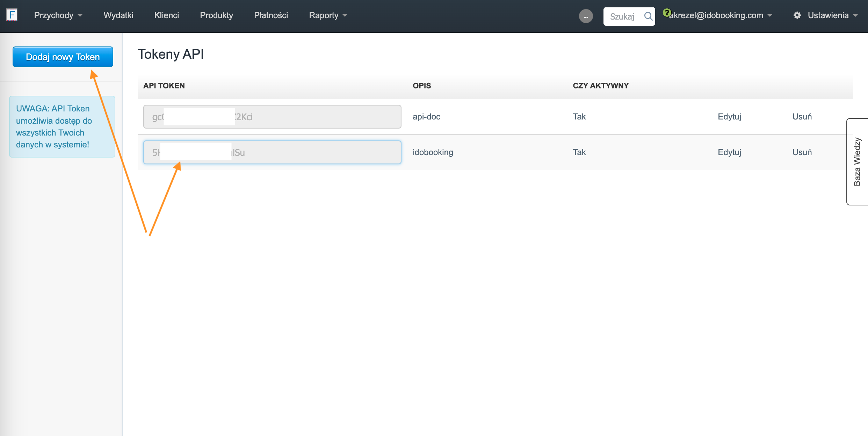This screenshot has width=868, height=436.
Task: Go to Wydatki menu item
Action: 118,15
